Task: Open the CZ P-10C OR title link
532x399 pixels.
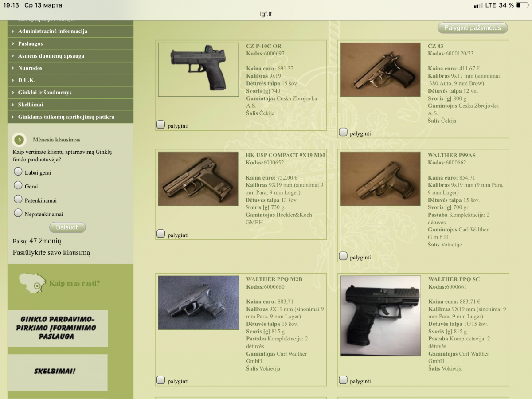Action: pos(264,46)
